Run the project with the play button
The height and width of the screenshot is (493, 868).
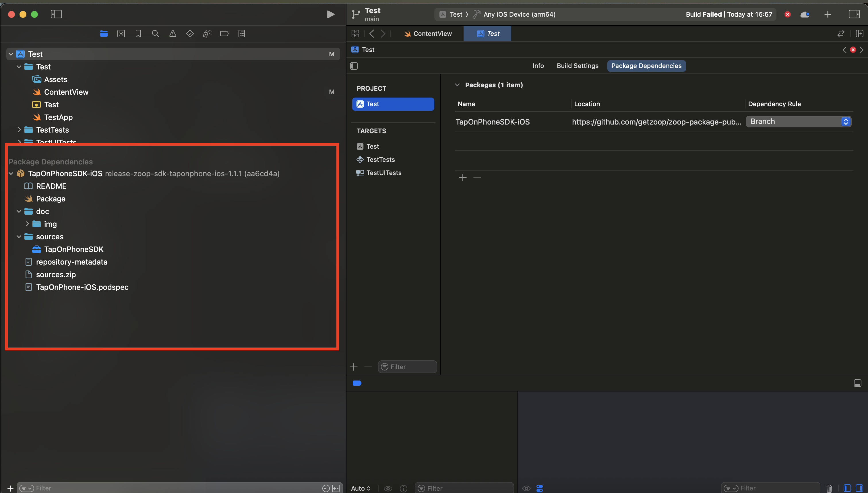click(x=331, y=14)
